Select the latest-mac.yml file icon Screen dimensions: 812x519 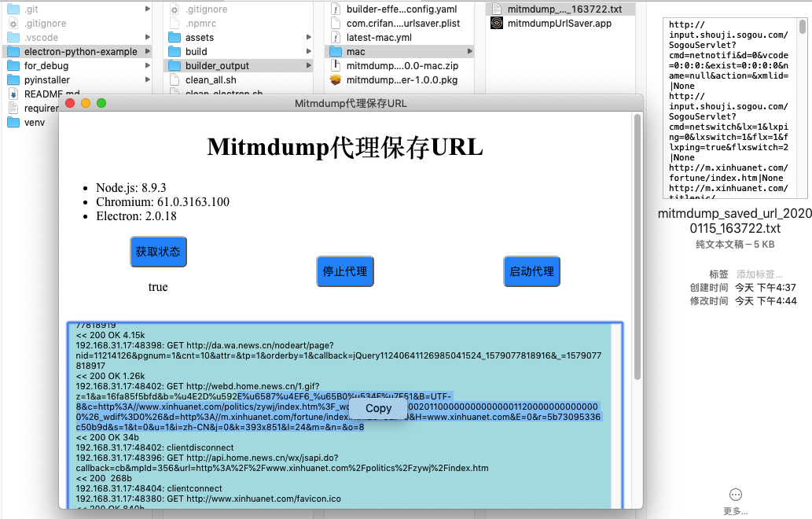(336, 38)
